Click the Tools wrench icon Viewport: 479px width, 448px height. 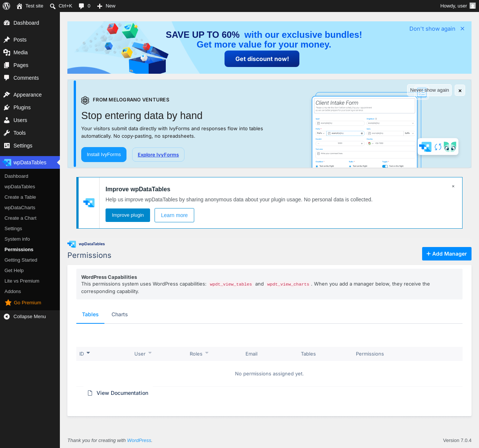7,133
